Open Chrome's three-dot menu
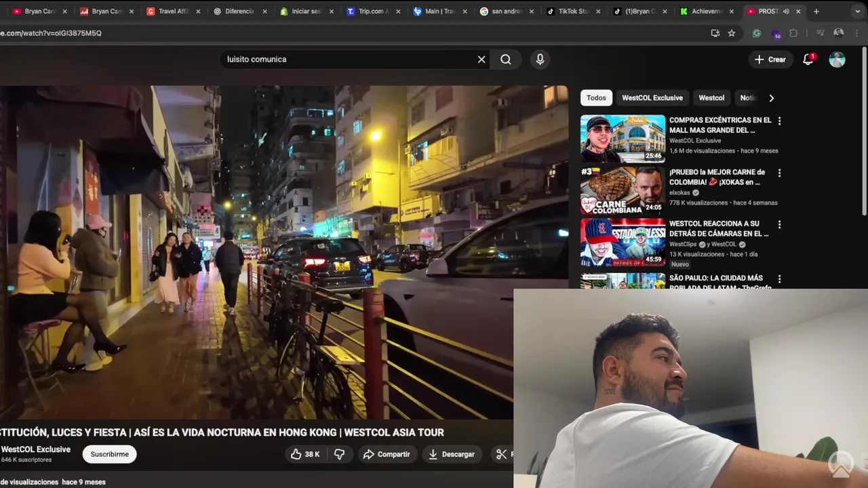 (858, 33)
